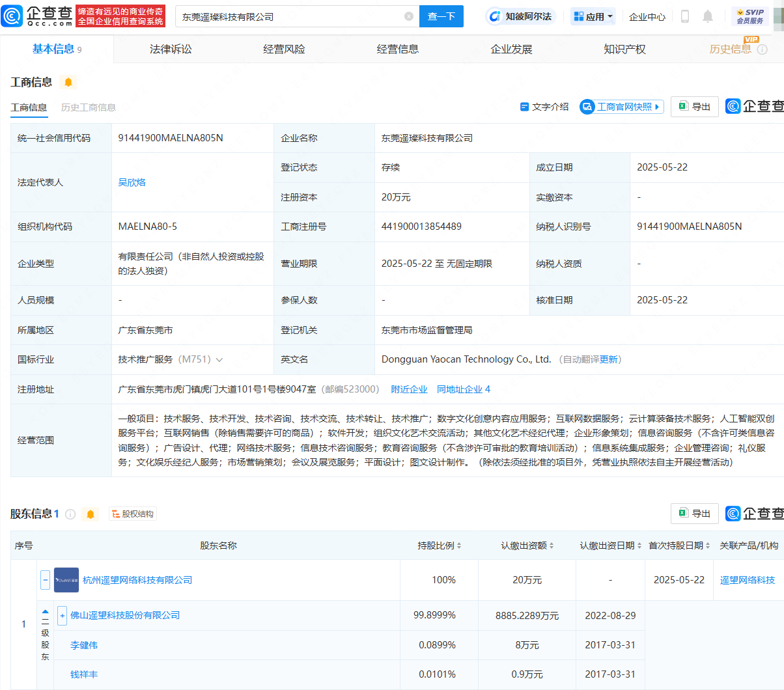Viewport: 784px width, 690px height.
Task: Open the mobile phone icon in header
Action: click(685, 16)
